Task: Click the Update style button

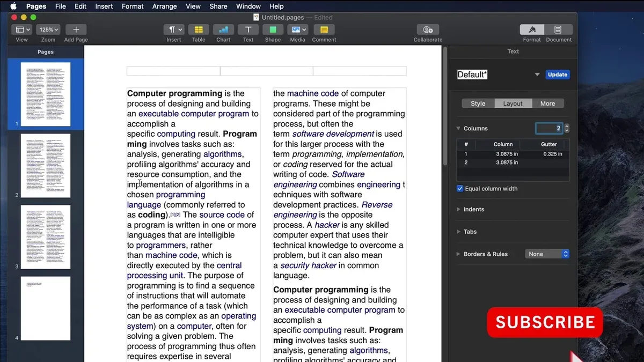Action: click(x=558, y=75)
